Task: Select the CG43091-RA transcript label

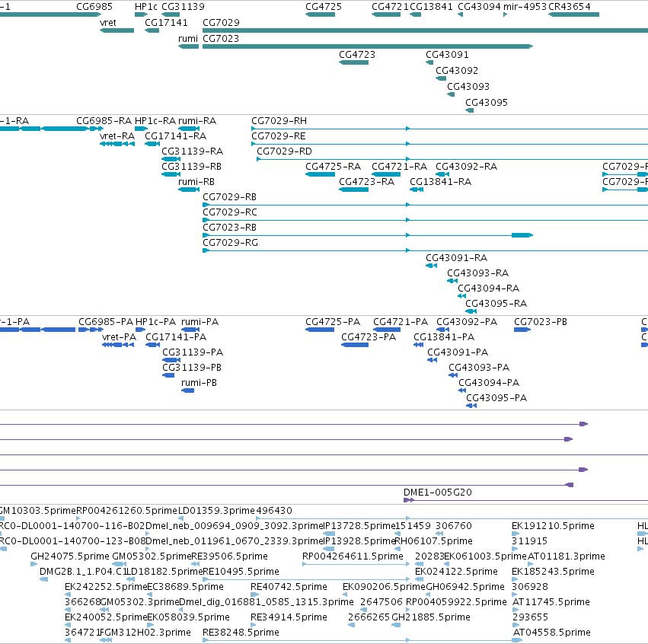Action: pos(457,258)
